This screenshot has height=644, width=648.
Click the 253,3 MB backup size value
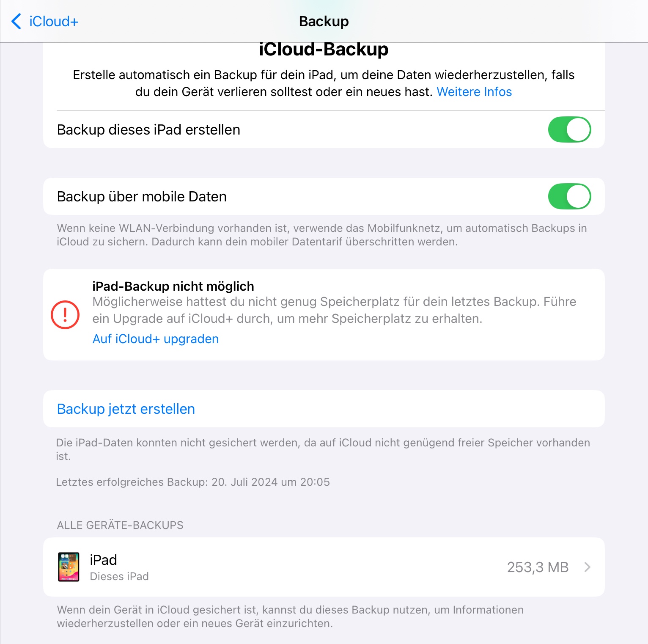coord(537,567)
